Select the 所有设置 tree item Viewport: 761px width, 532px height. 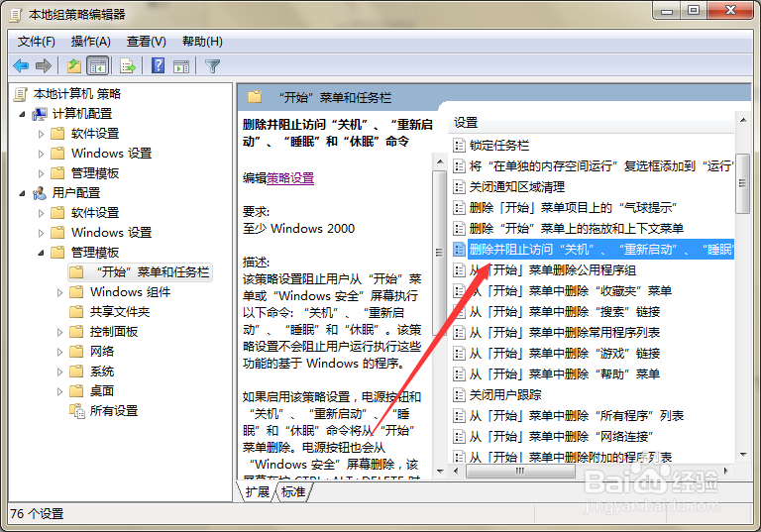coord(114,411)
